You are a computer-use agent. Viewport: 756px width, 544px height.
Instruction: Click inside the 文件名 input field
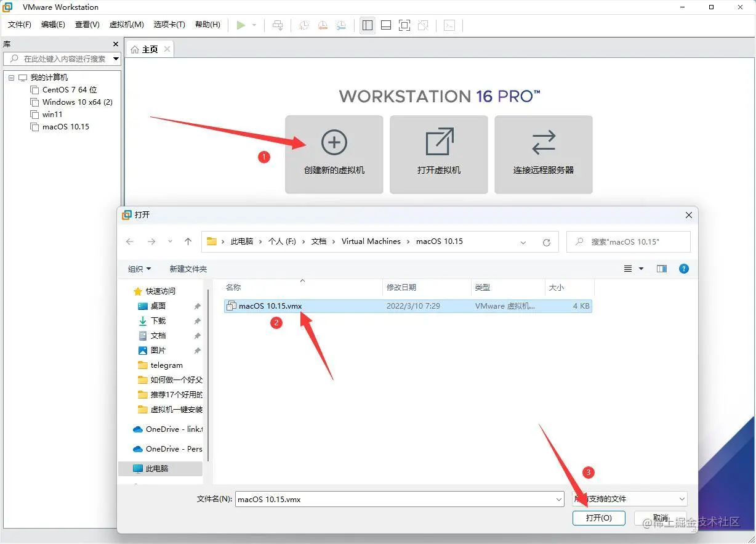coord(394,499)
